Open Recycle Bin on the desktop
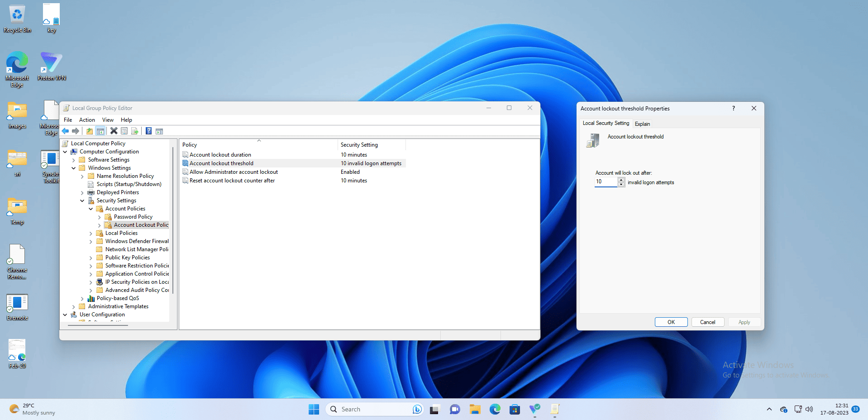 (17, 19)
